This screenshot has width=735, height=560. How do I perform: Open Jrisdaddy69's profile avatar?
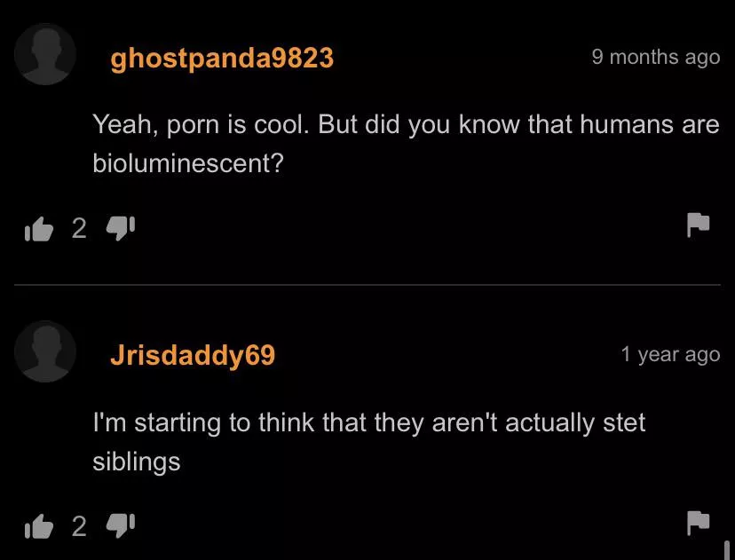[45, 351]
